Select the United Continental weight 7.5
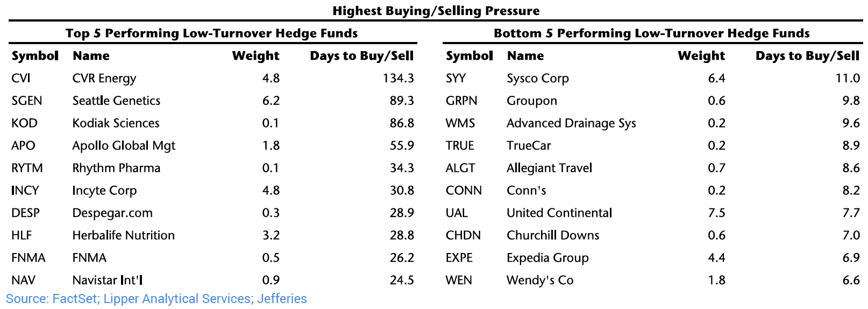868x309 pixels. [716, 213]
